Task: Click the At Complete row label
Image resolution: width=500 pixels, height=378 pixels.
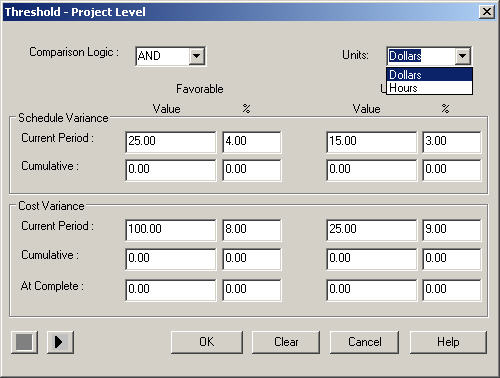Action: pos(52,286)
